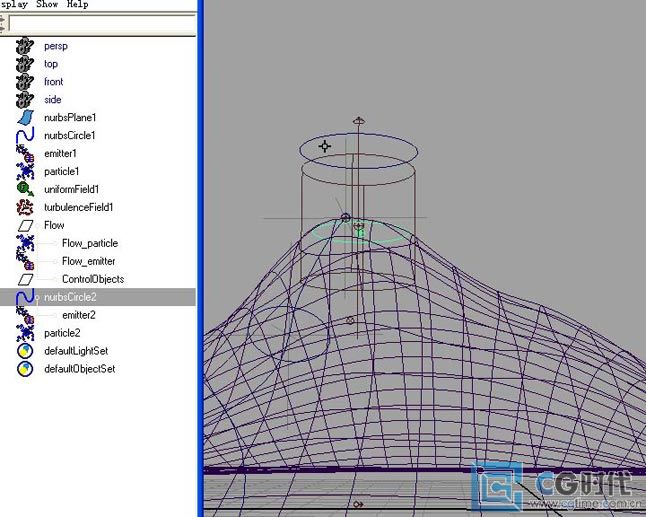Select nurbsCircle1 in the outliner
This screenshot has width=646, height=517.
pos(70,136)
